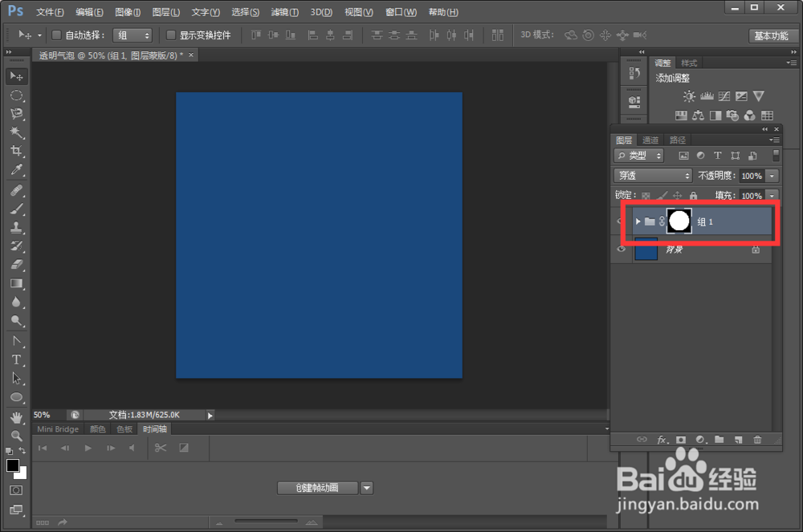
Task: Open the Filter menu
Action: coord(285,12)
